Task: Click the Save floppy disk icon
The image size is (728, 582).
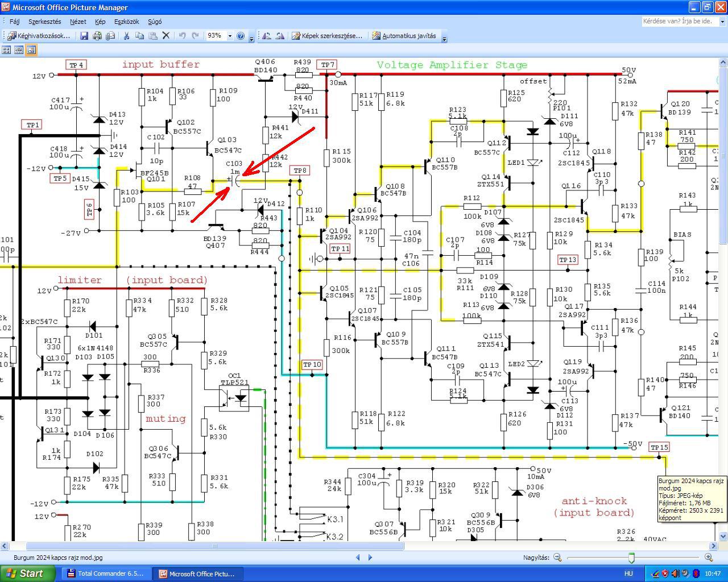Action: 84,36
